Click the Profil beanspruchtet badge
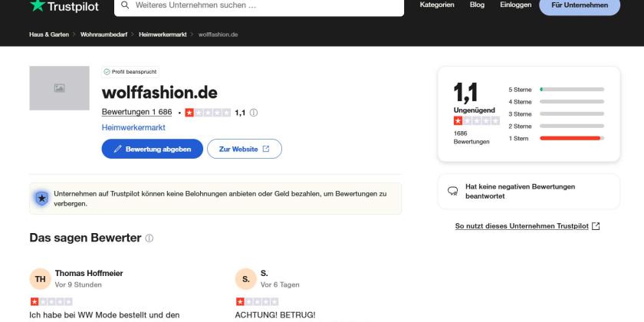Screen dimensions: 644x322 coord(130,72)
